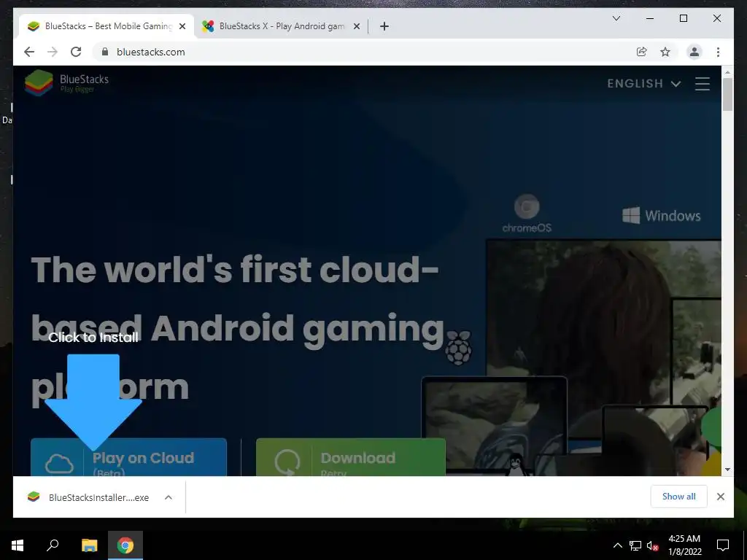Go back to previous page in Chrome
The width and height of the screenshot is (747, 560).
pos(29,52)
